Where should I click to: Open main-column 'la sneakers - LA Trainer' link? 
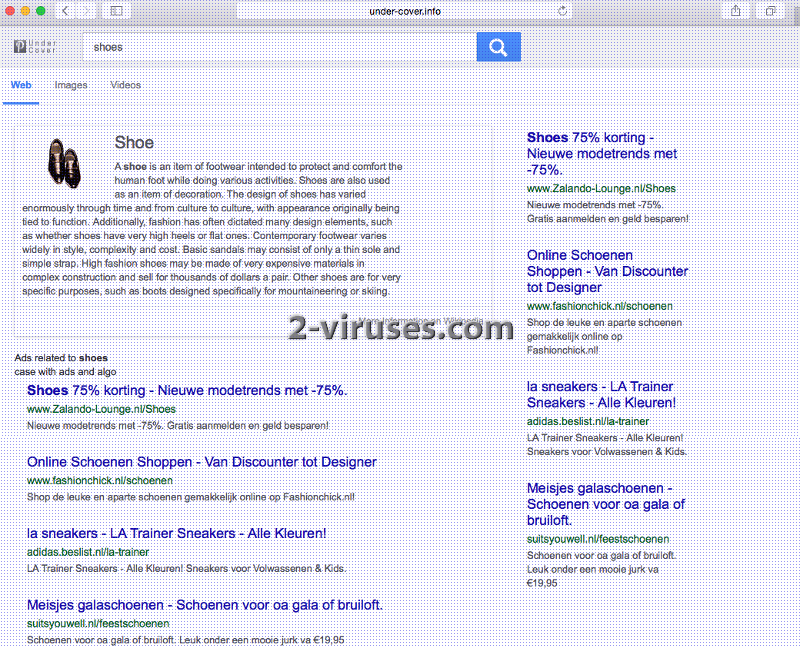tap(177, 533)
